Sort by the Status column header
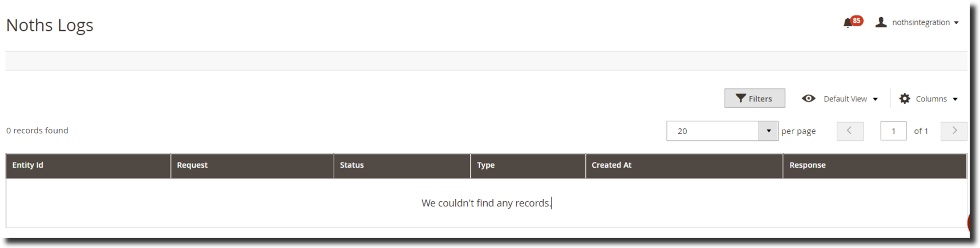980x248 pixels. (352, 165)
